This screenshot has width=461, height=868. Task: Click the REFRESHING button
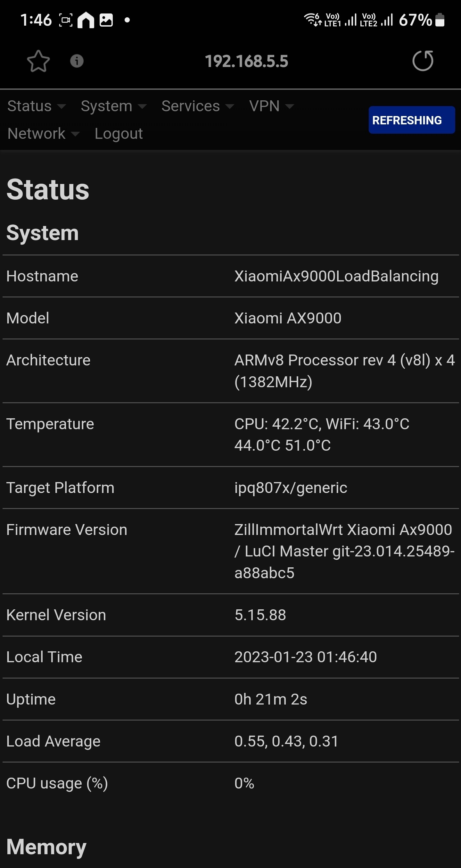(x=411, y=120)
